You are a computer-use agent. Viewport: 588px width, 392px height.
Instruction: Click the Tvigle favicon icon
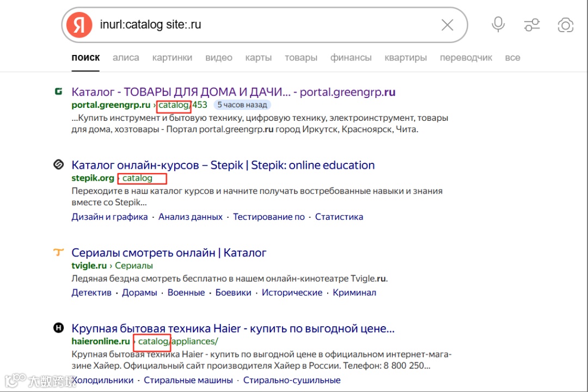[x=58, y=252]
